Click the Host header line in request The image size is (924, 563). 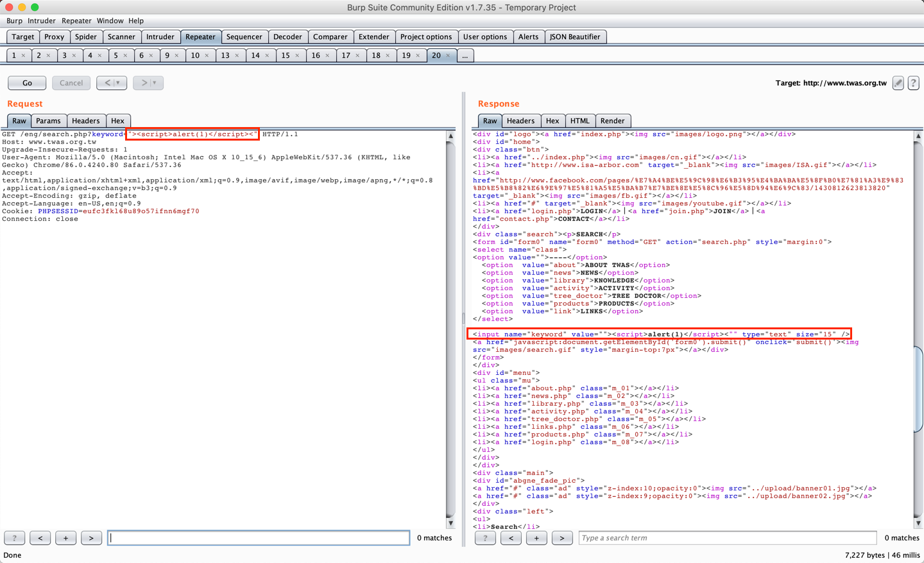click(x=49, y=142)
